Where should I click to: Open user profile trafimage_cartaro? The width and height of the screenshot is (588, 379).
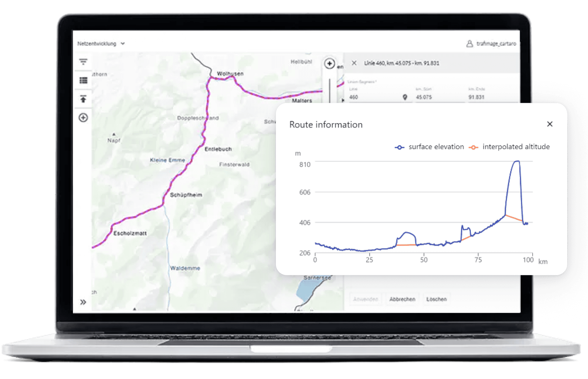coord(492,44)
